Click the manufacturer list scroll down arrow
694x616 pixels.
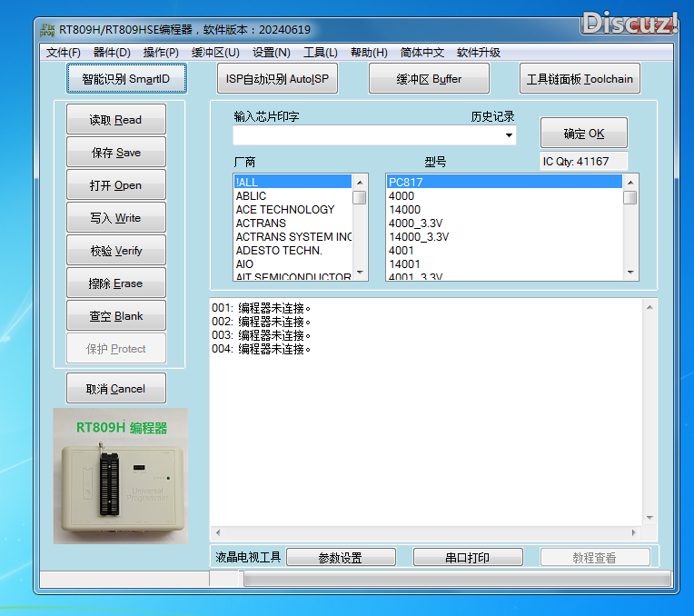point(360,273)
